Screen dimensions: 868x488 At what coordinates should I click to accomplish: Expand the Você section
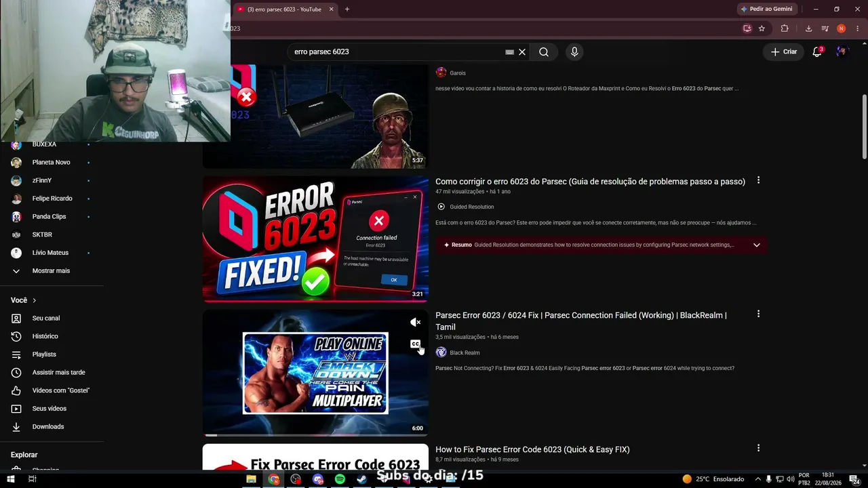24,300
